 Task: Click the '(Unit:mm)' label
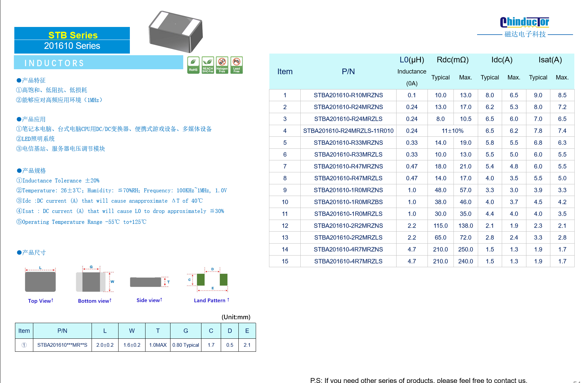click(x=236, y=317)
